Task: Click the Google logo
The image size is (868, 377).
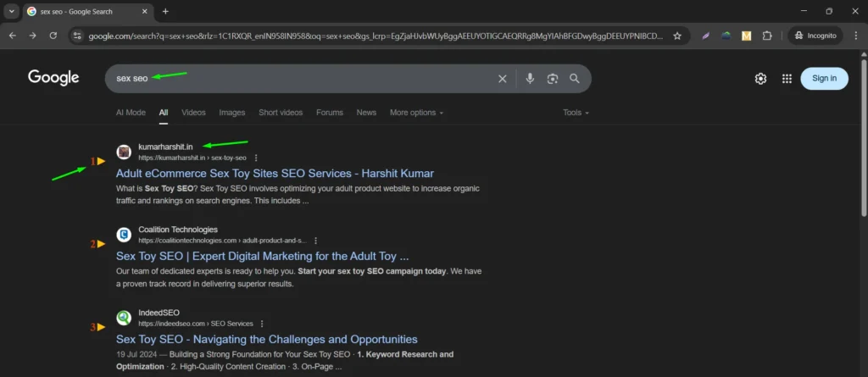Action: click(53, 78)
